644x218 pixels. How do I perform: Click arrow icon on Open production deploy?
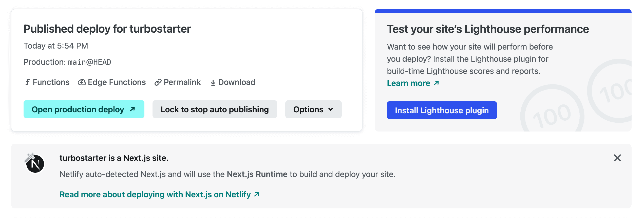(132, 109)
